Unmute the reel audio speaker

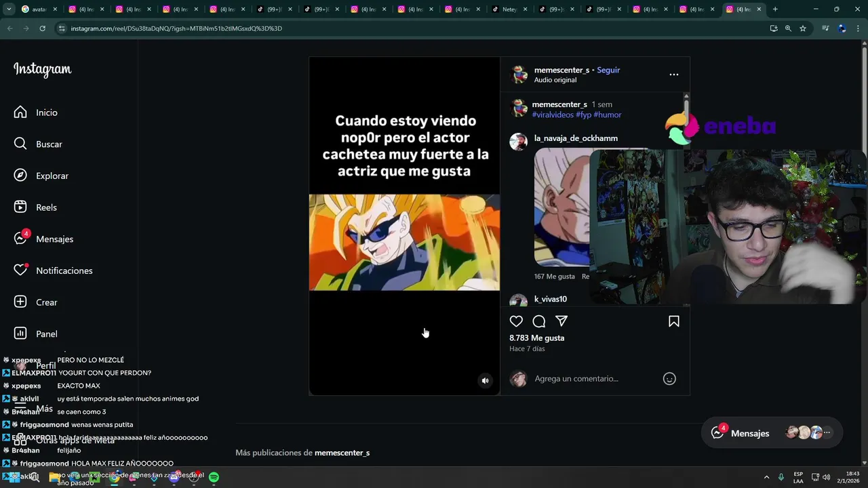[485, 381]
